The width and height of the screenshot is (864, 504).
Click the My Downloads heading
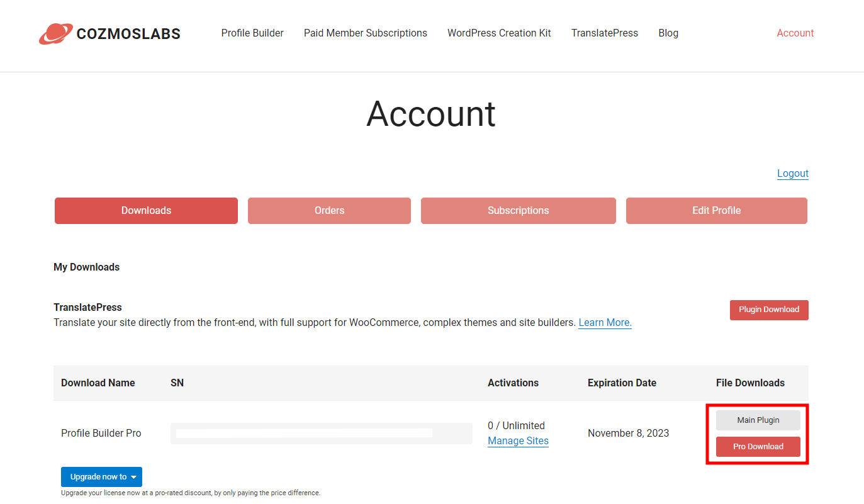pos(86,267)
